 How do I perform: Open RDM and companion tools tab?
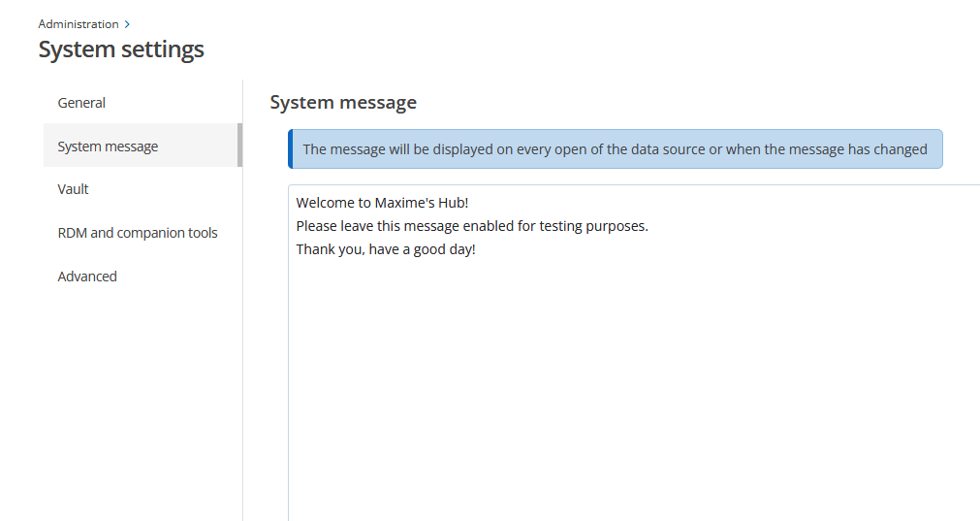138,233
